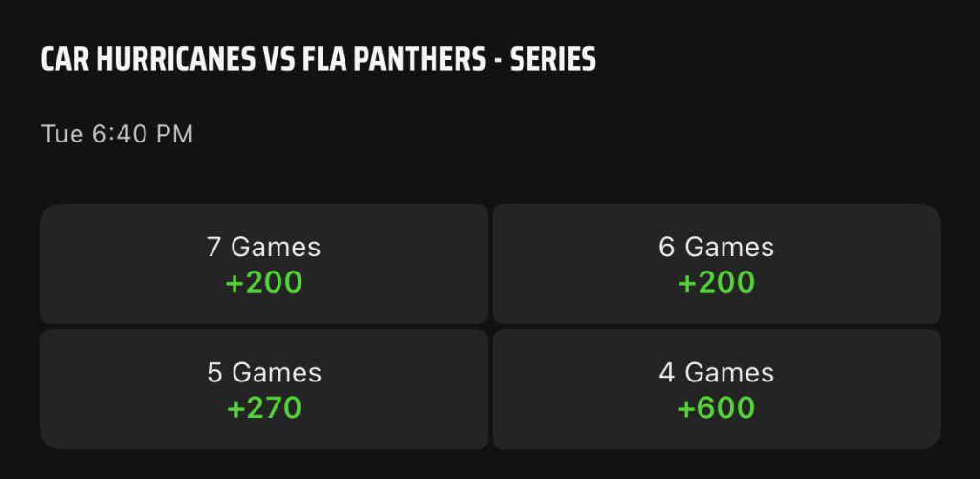Click the "6:40 PM" time text
Viewport: 980px width, 479px height.
tap(143, 134)
